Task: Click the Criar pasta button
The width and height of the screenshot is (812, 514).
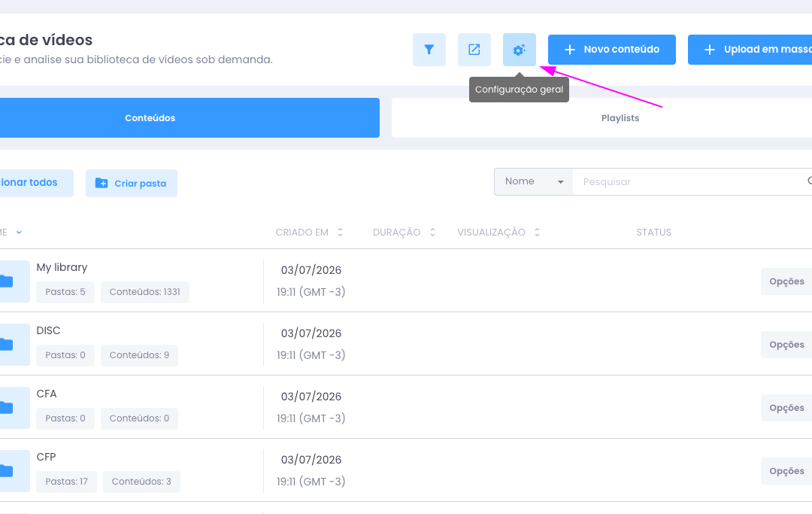Action: tap(132, 183)
